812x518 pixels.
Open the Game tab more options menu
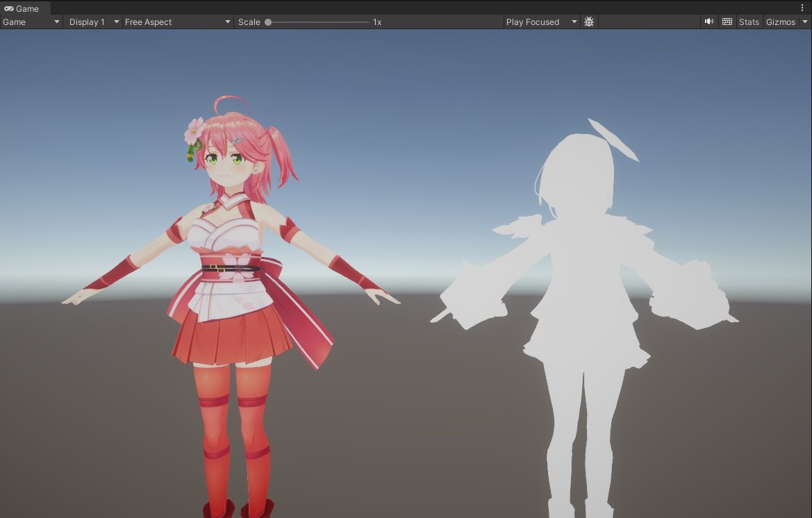[x=802, y=8]
